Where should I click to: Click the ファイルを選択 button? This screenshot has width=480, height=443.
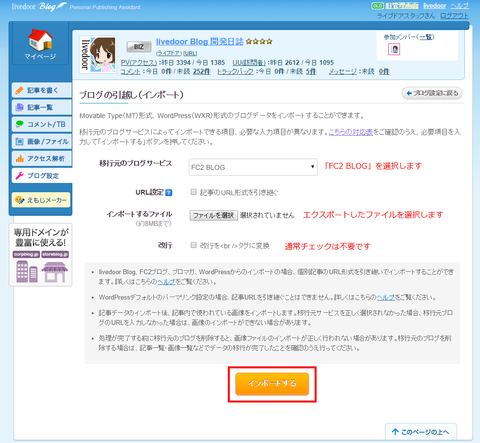coord(214,215)
